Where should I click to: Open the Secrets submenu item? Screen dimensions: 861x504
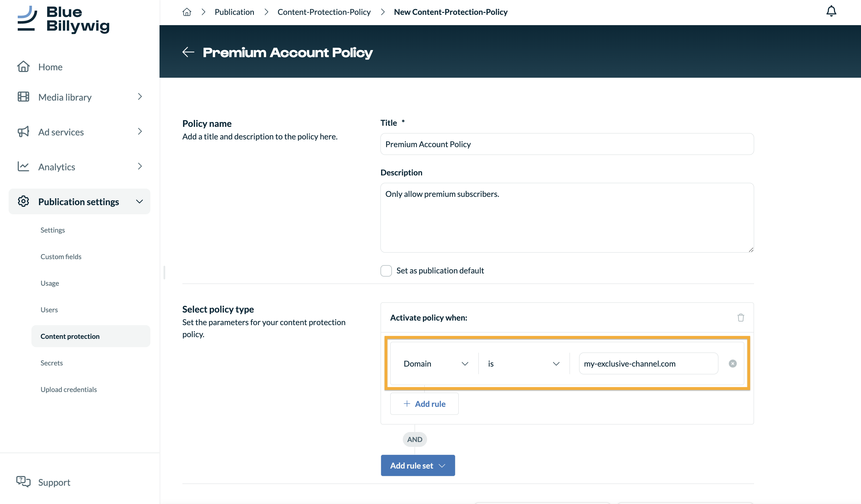[x=51, y=363]
